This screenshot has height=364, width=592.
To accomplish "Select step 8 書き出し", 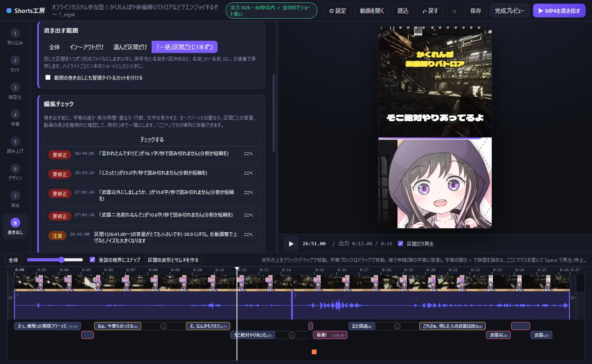I will (15, 227).
